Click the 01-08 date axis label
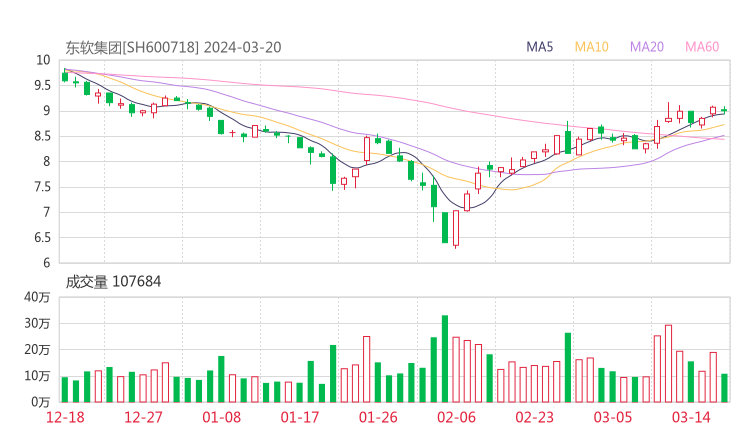This screenshot has height=440, width=740. click(x=222, y=417)
